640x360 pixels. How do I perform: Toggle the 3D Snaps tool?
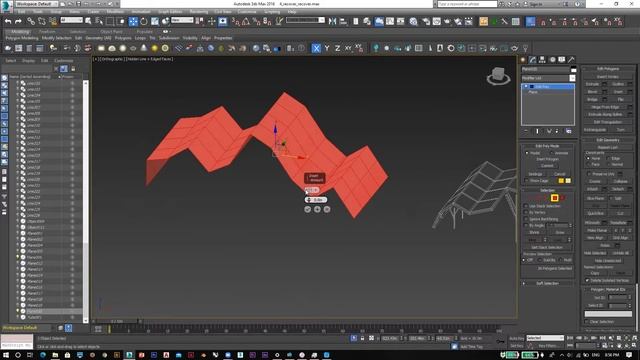236,21
